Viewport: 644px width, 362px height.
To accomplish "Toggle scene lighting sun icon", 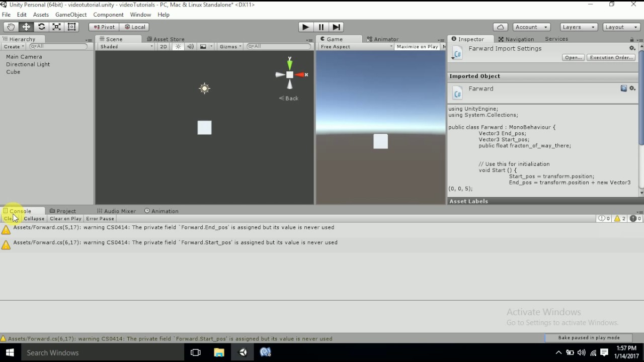I will tap(178, 47).
